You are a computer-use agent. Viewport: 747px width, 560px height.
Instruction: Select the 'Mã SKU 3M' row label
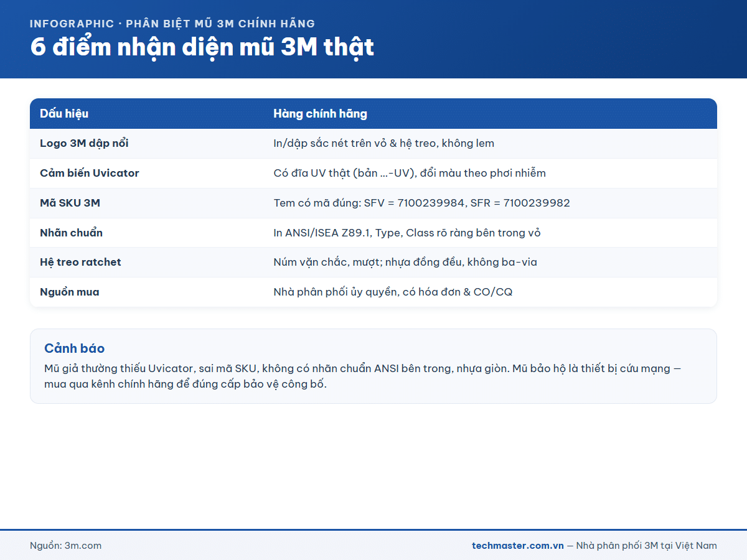(x=70, y=203)
